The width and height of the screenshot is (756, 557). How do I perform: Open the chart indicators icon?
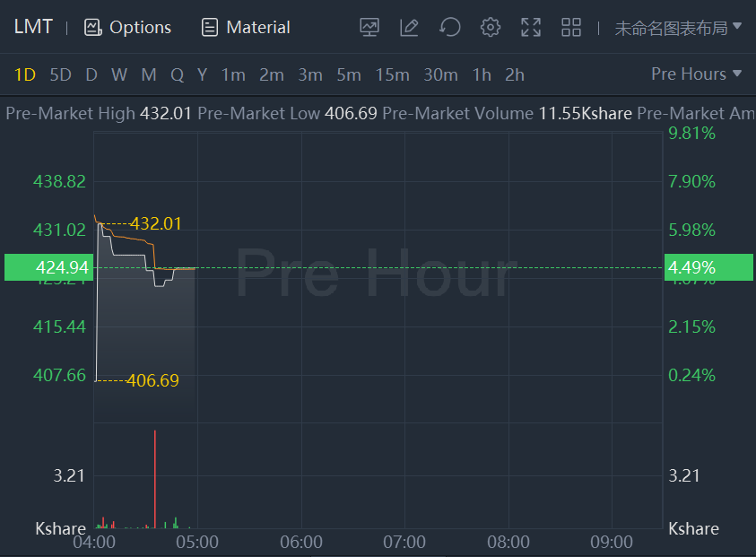coord(369,27)
